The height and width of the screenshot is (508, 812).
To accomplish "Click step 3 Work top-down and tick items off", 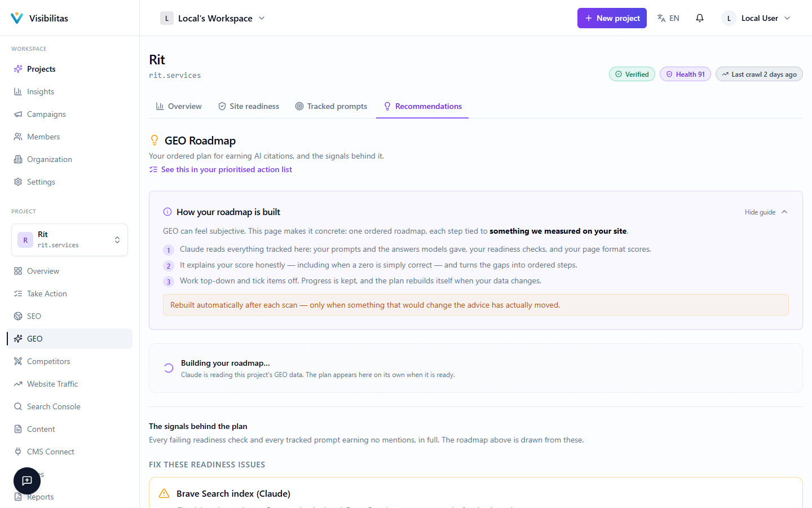I will click(x=360, y=281).
